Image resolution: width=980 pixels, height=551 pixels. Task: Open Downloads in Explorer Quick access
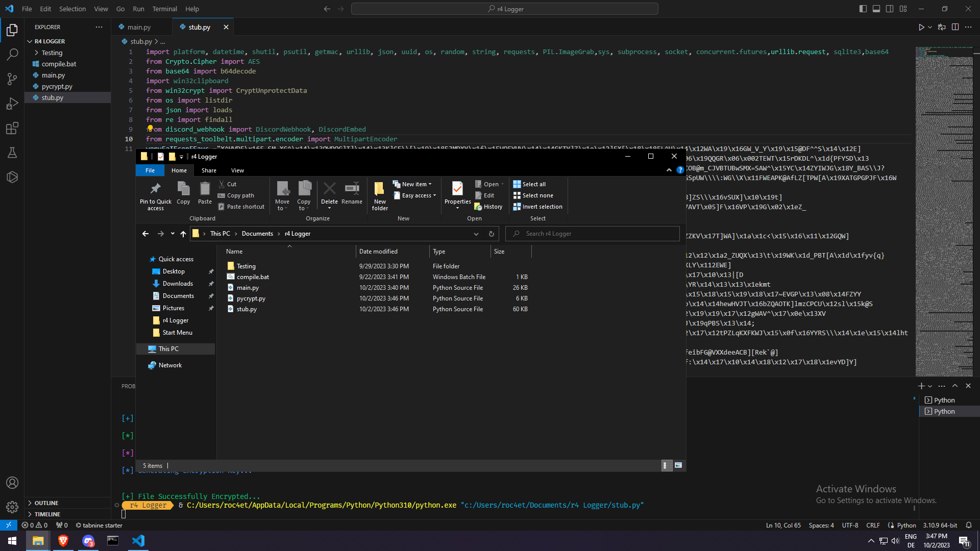[178, 284]
